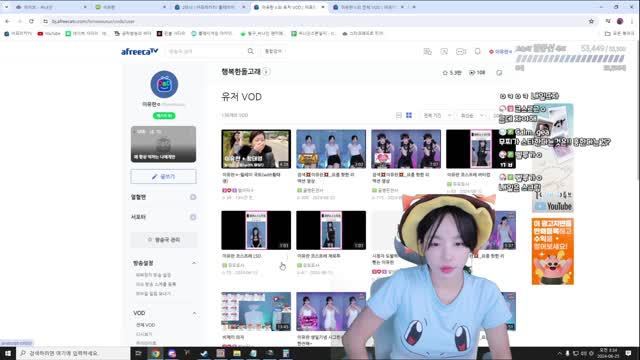Open Task View on taskbar
This screenshot has height=360, width=640.
click(x=138, y=353)
